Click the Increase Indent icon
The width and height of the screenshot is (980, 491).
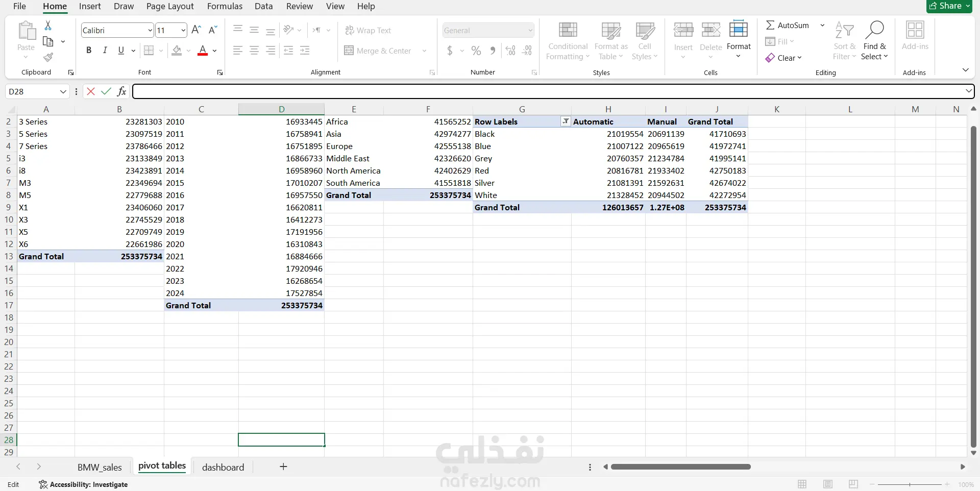(x=305, y=51)
